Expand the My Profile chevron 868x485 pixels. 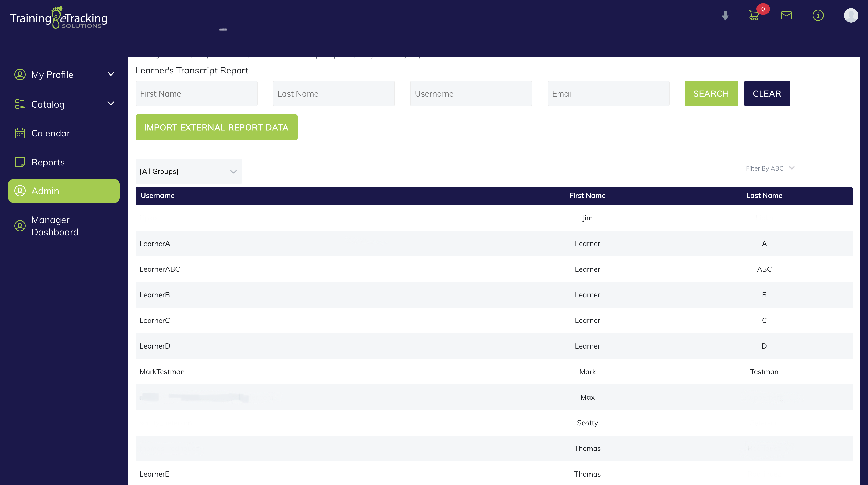pos(111,74)
